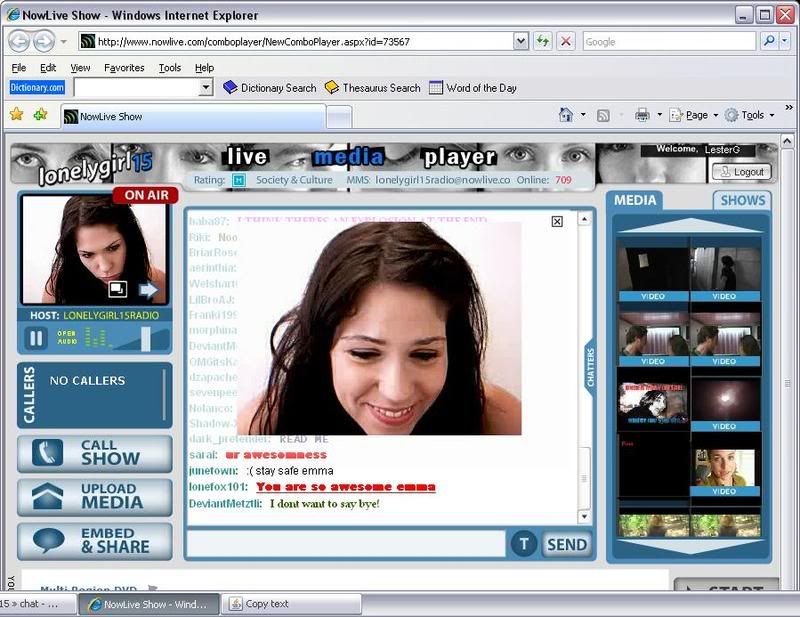800x617 pixels.
Task: Switch to the MEDIA tab
Action: pos(635,200)
